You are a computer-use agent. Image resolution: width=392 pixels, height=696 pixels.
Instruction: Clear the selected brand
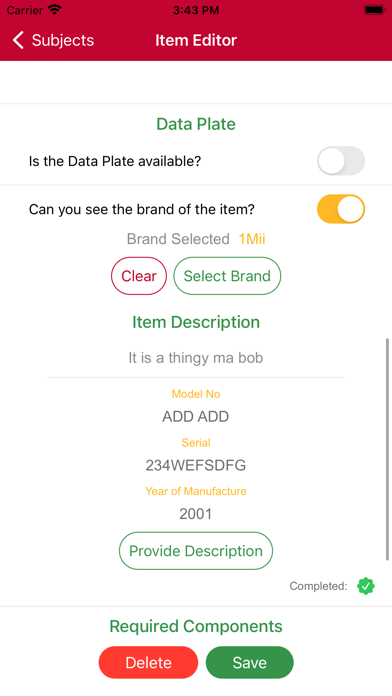(139, 276)
